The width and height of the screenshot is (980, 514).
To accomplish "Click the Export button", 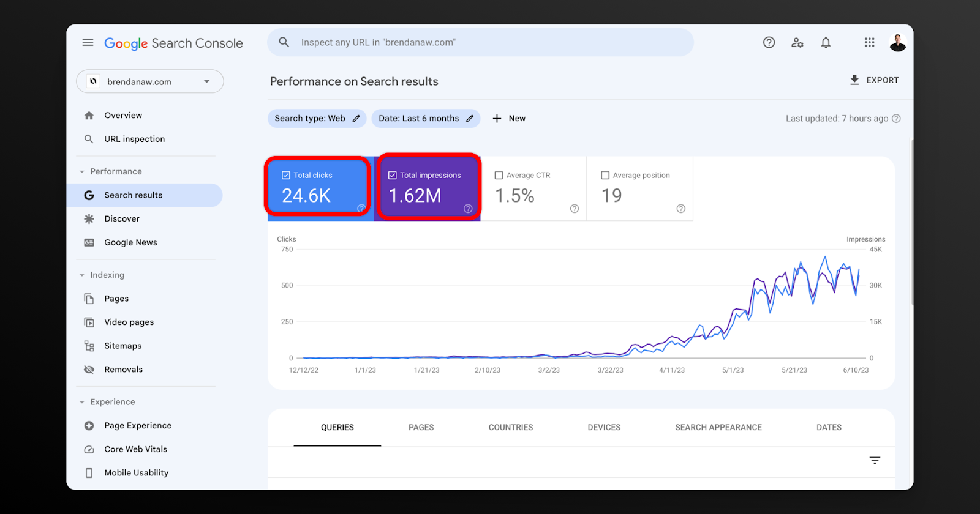I will [x=874, y=80].
